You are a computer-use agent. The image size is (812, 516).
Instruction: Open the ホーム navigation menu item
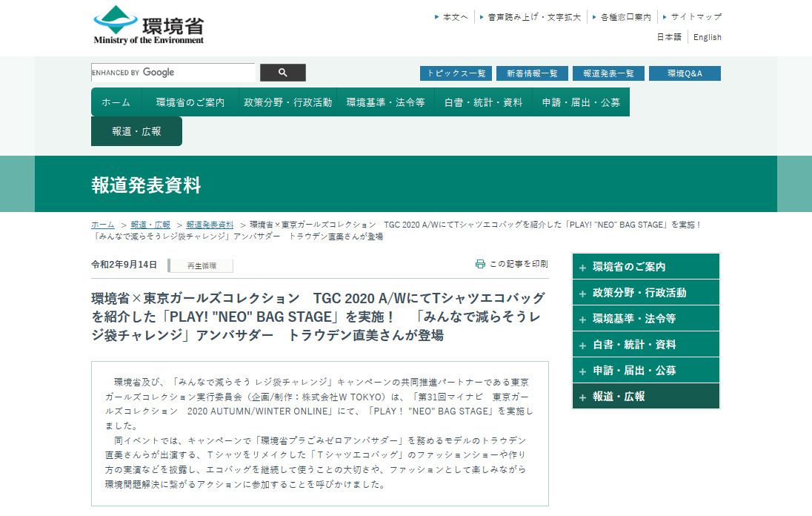(116, 102)
